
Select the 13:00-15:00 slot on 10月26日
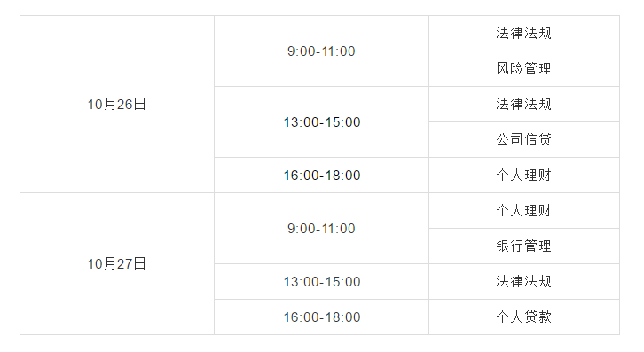pos(321,122)
